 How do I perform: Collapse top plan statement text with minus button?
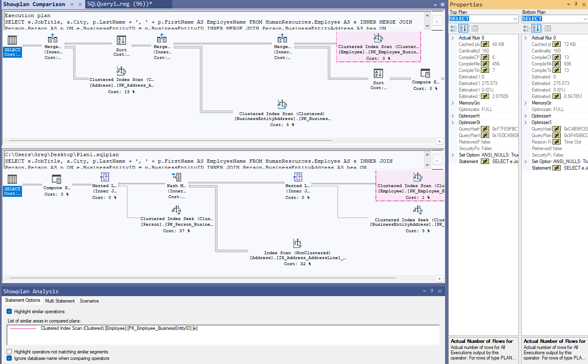tap(437, 21)
